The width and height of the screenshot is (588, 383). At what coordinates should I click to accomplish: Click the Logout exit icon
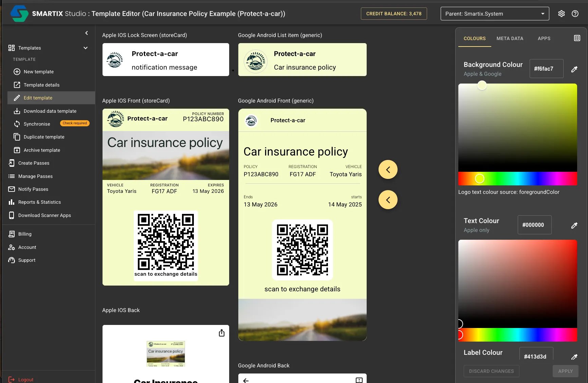coord(12,380)
